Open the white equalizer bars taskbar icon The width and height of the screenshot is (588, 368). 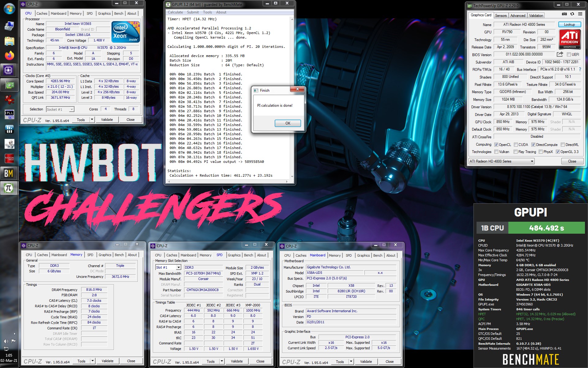(x=9, y=129)
